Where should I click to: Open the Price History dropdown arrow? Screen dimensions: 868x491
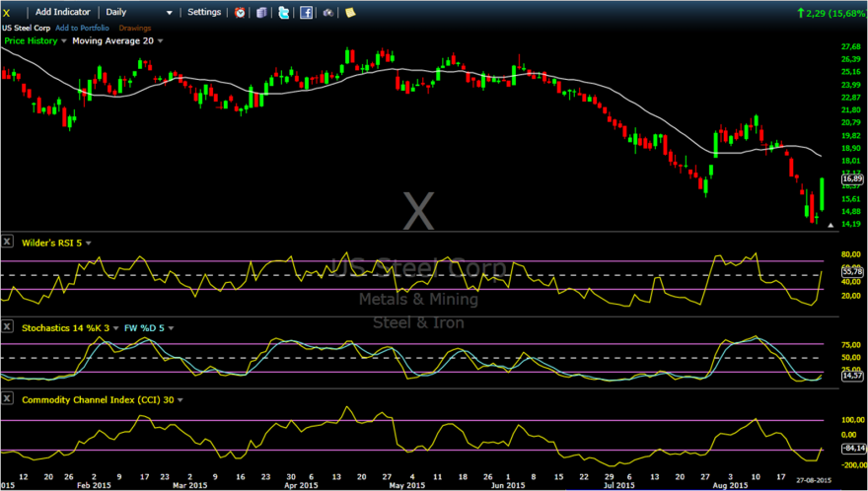[64, 41]
